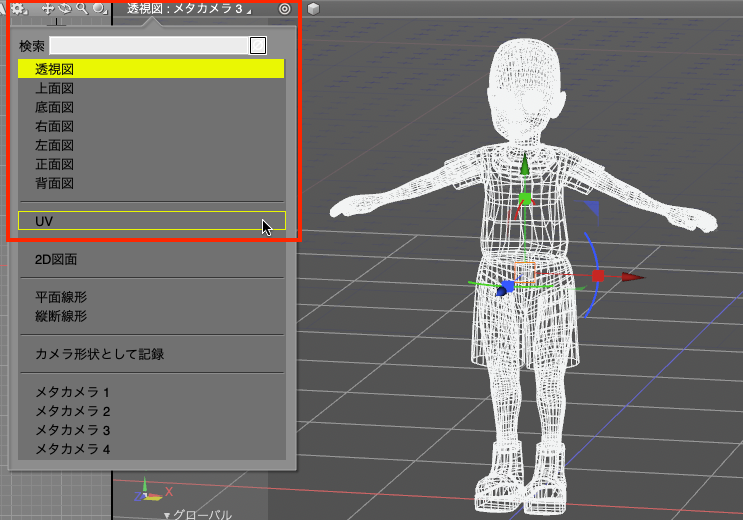Click the clear search button beside the search field
The width and height of the screenshot is (743, 520).
point(258,45)
